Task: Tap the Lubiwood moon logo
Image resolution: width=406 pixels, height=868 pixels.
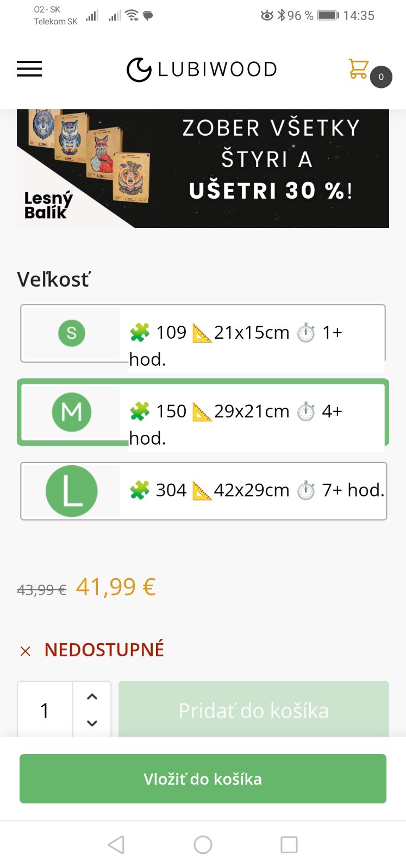Action: 139,69
